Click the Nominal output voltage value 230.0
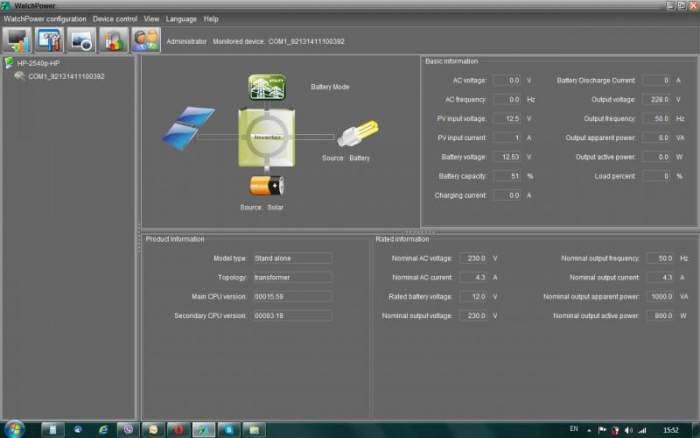The image size is (700, 438). click(473, 316)
